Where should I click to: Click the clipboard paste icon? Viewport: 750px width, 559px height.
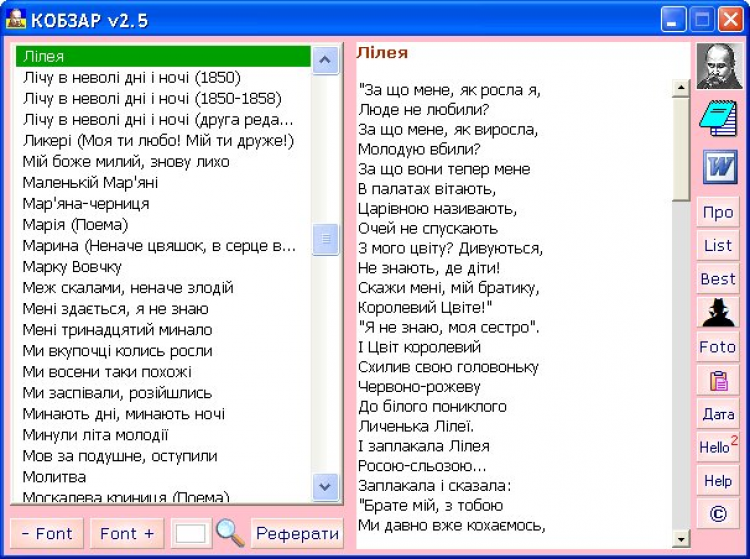pyautogui.click(x=718, y=381)
